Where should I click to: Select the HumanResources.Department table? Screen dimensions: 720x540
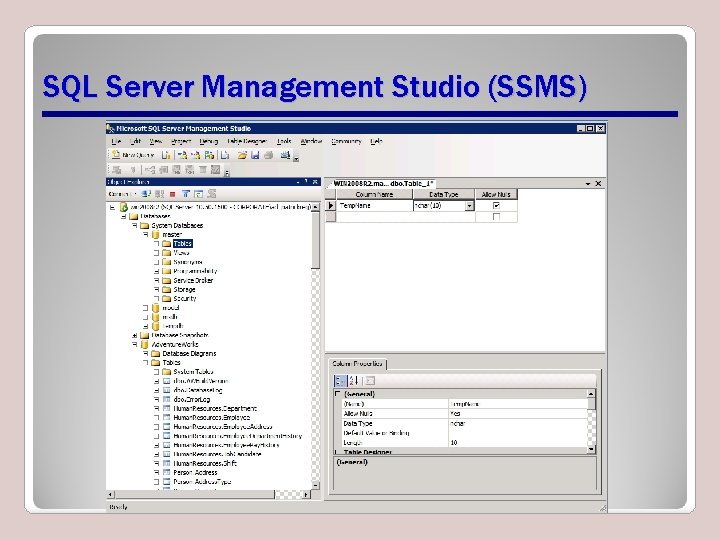(215, 408)
